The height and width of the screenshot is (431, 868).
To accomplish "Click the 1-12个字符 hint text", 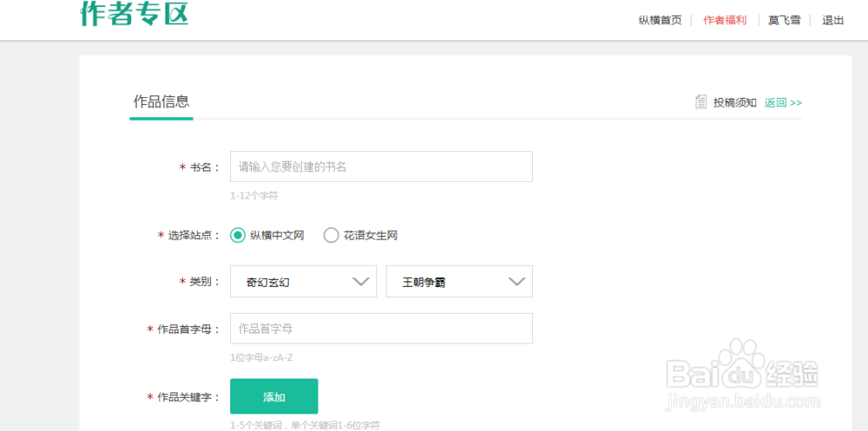I will pos(254,196).
